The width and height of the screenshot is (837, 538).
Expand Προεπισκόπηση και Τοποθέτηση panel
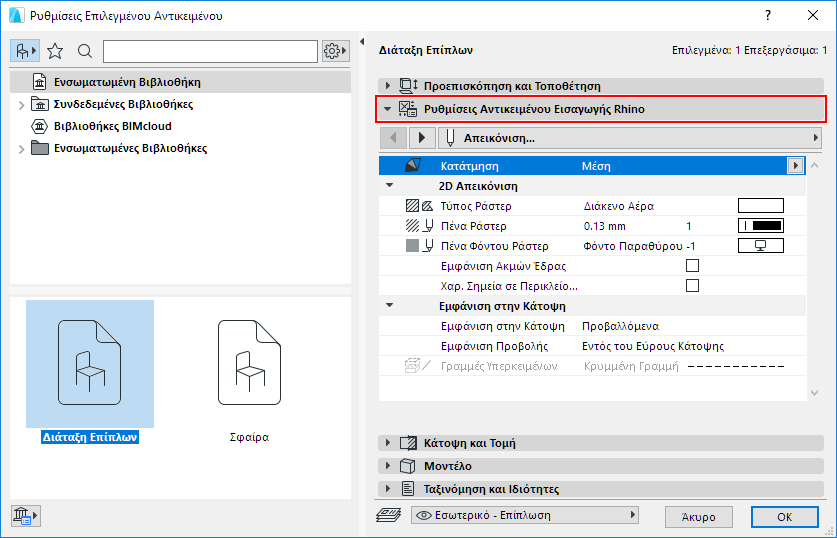(x=388, y=85)
